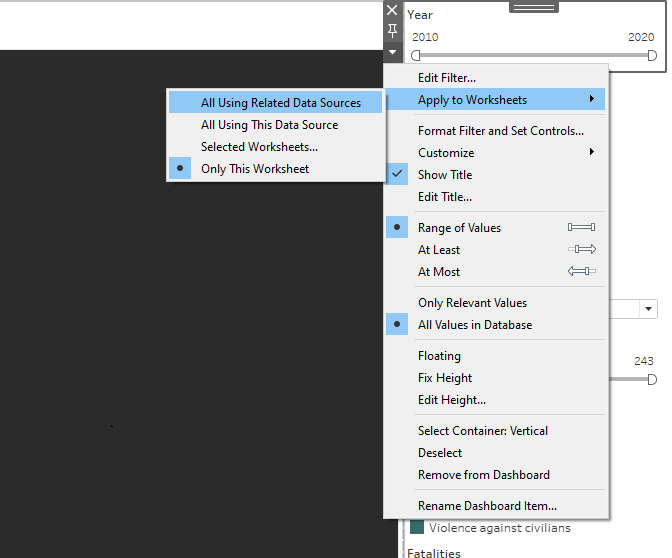Click the At Least arrow slider icon
Viewport: 672px width, 558px height.
click(x=581, y=250)
